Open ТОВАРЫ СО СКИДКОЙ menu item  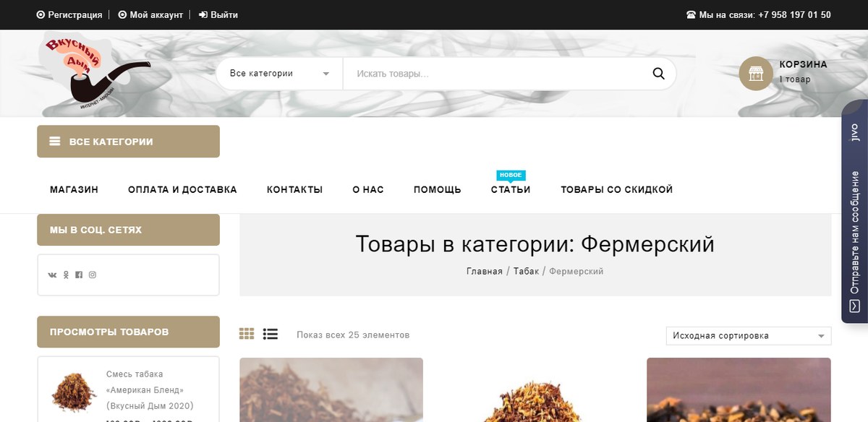click(x=617, y=189)
